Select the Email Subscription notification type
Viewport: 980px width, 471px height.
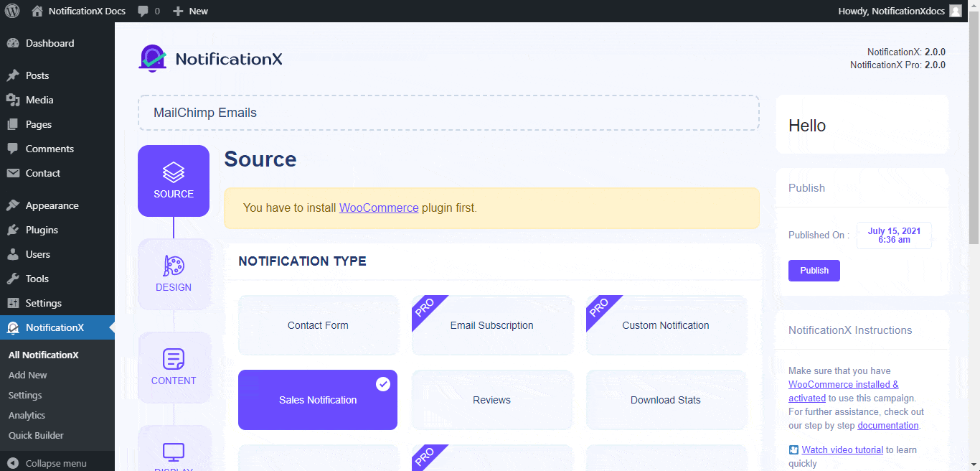pos(492,325)
